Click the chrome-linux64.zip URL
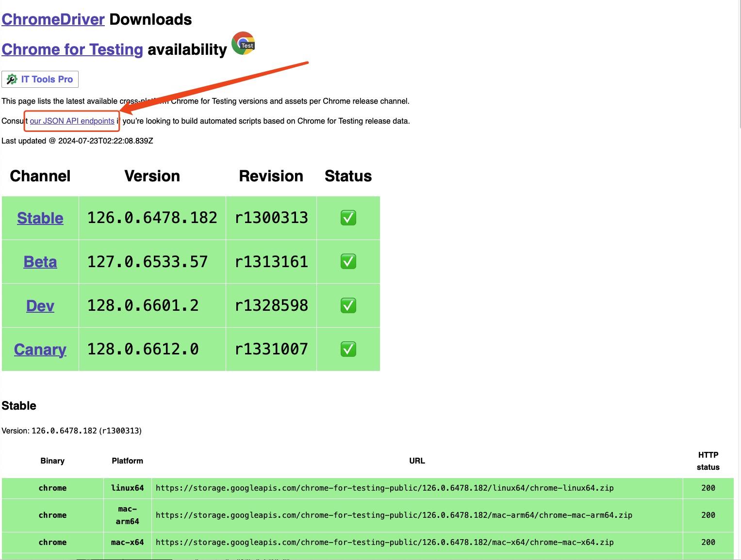Screen dimensions: 741x560 point(385,488)
